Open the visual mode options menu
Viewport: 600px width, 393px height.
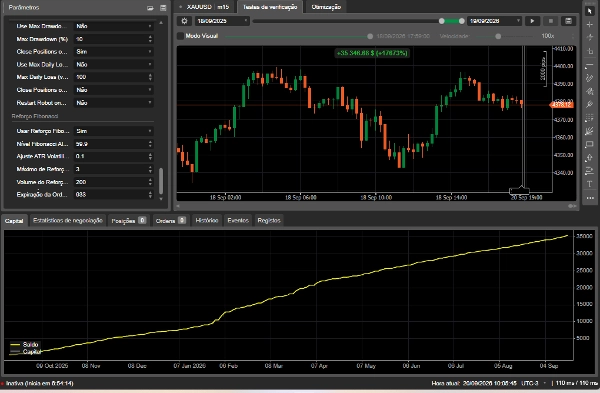573,36
